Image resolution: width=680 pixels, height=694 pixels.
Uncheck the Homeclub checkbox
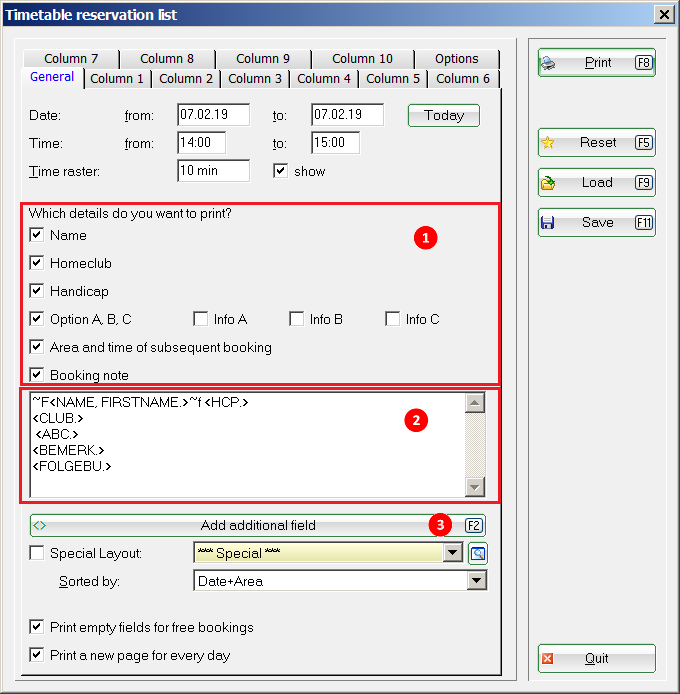[37, 263]
